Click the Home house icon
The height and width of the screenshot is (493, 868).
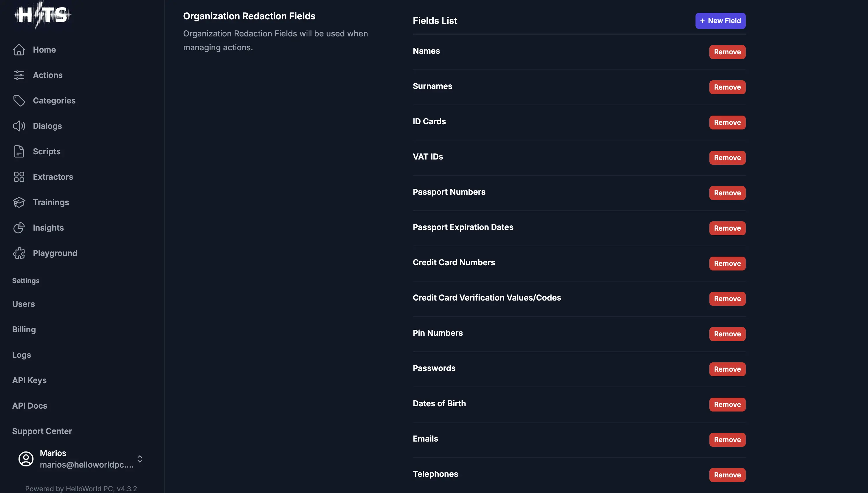19,50
